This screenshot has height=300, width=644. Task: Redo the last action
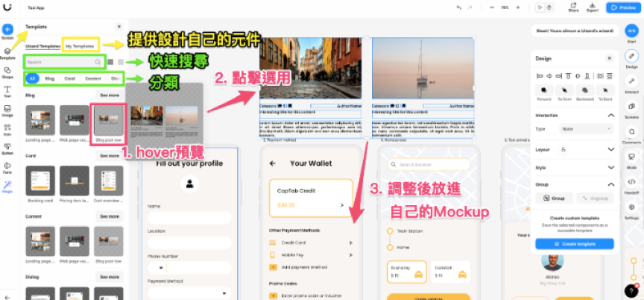(469, 7)
